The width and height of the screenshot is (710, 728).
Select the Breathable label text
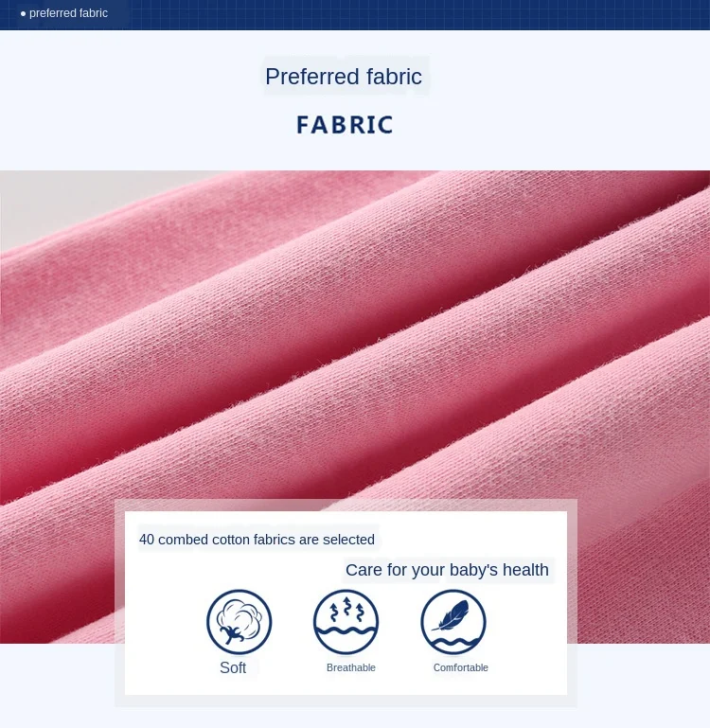click(x=351, y=667)
